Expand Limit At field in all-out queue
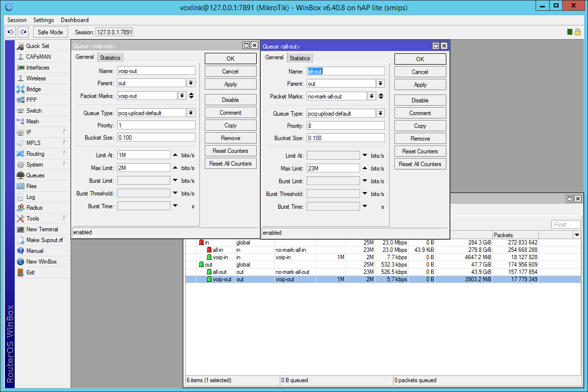 click(365, 156)
